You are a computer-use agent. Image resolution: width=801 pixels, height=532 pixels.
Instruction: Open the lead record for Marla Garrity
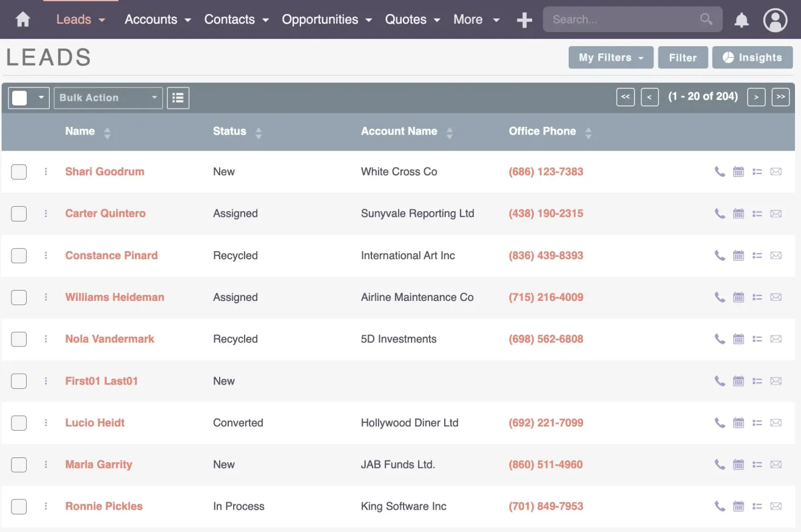point(99,464)
